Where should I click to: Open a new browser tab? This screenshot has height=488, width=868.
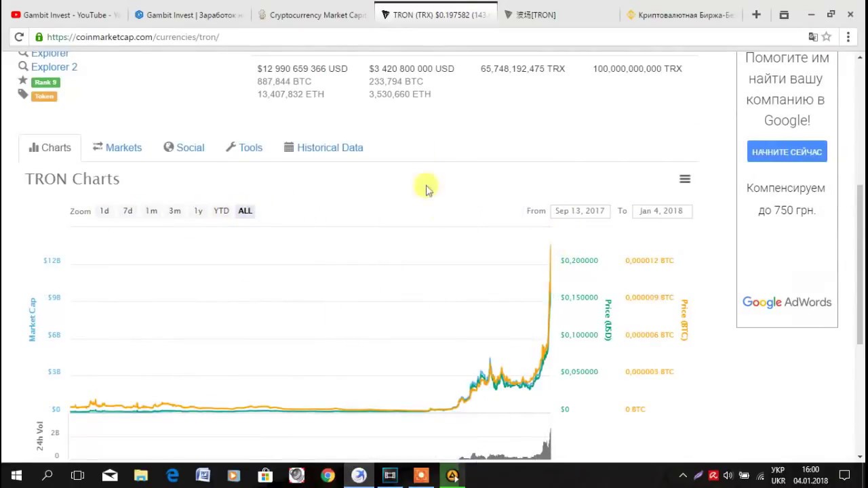tap(756, 14)
